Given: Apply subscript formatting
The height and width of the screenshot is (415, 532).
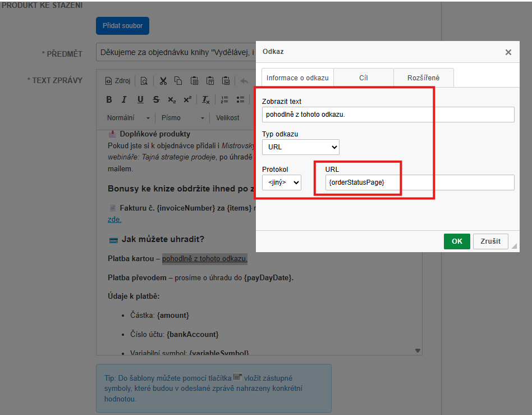Looking at the screenshot, I should [172, 99].
